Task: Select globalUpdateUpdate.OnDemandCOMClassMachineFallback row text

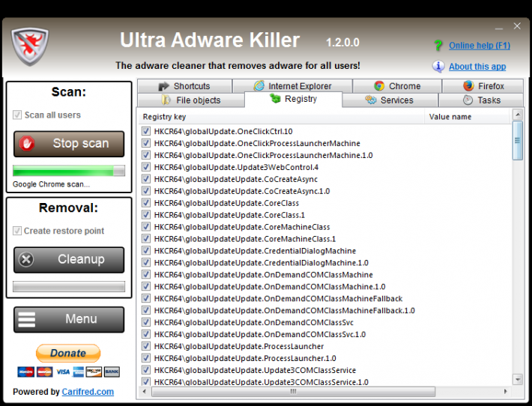Action: (278, 298)
